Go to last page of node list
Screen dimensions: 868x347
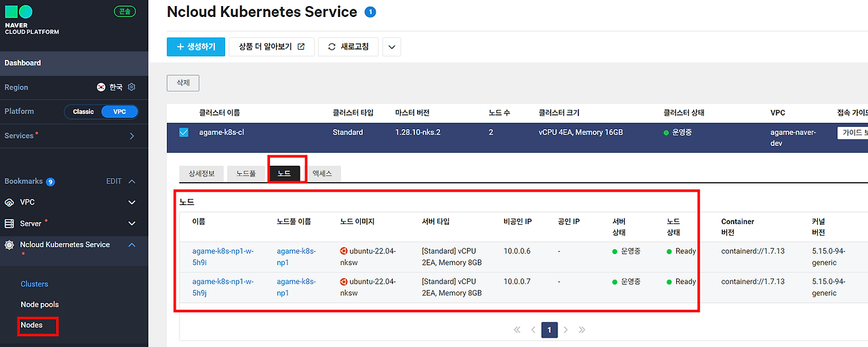click(x=582, y=330)
